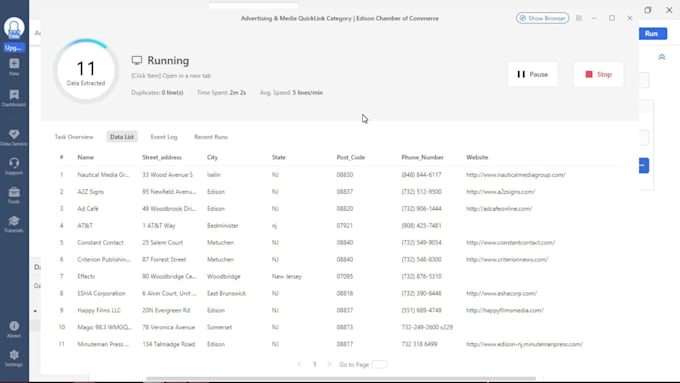Open a2zsigns.com website link
Image resolution: width=680 pixels, height=383 pixels.
coord(500,192)
